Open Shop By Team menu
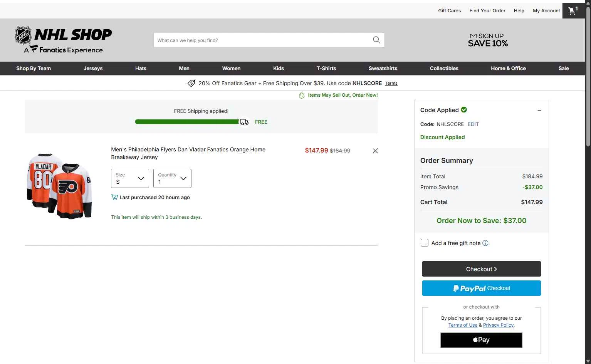The width and height of the screenshot is (591, 364). click(x=34, y=68)
